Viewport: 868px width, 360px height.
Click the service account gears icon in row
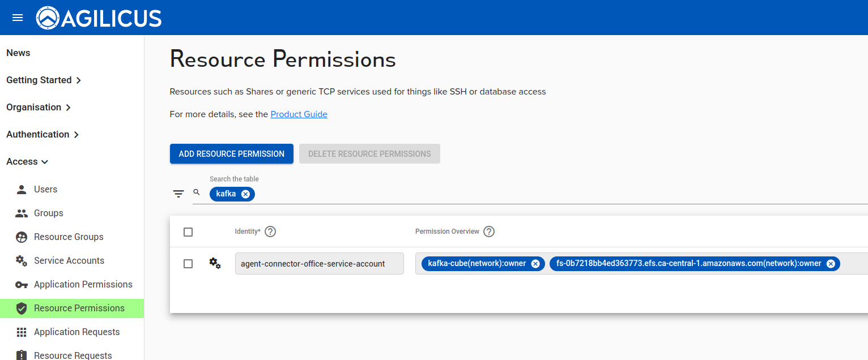point(215,263)
